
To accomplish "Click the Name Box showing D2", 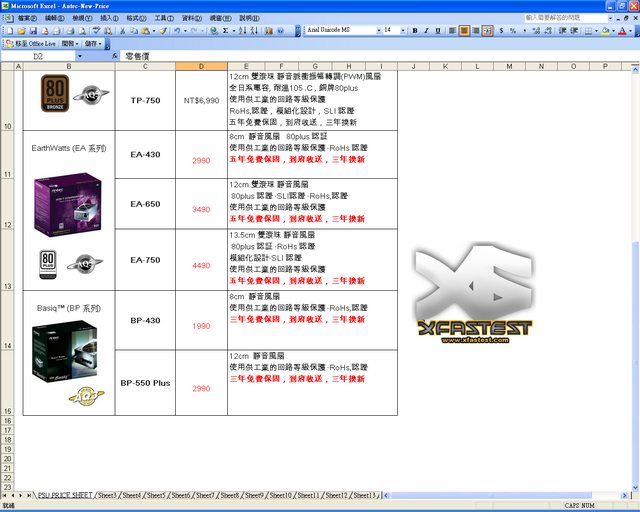I will tap(38, 56).
